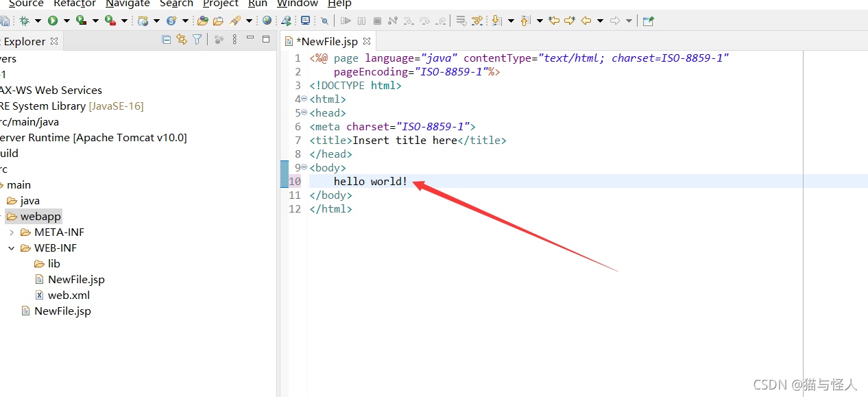868x397 pixels.
Task: Open the Next Annotation dropdown arrow
Action: [511, 21]
